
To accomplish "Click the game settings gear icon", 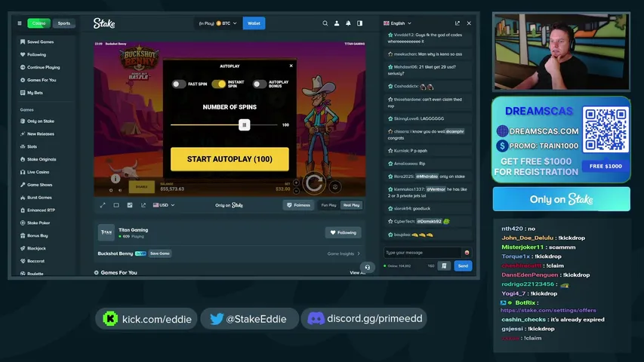I will [111, 191].
